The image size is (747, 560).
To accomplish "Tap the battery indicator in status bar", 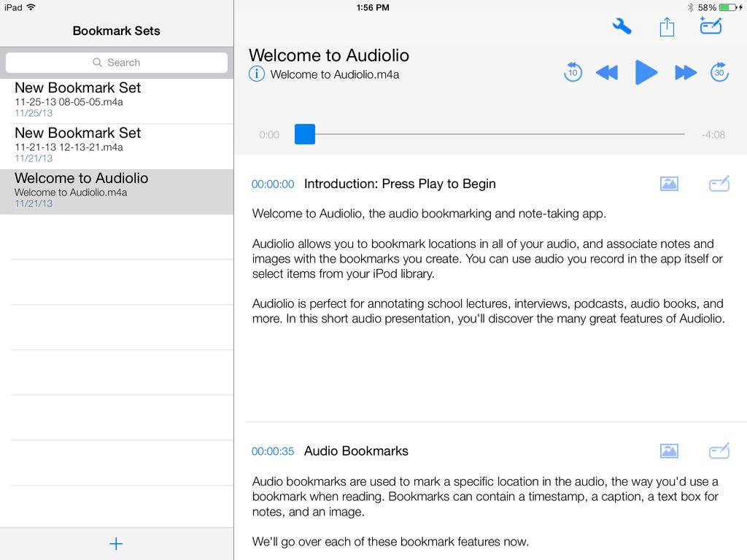I will click(727, 7).
